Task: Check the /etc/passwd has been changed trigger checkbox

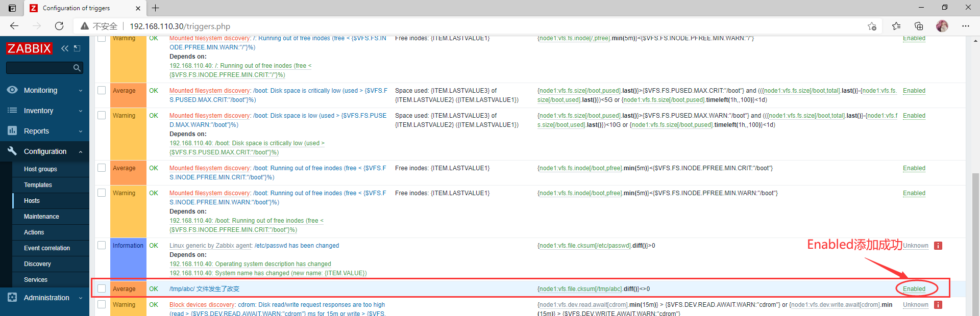Action: coord(102,245)
